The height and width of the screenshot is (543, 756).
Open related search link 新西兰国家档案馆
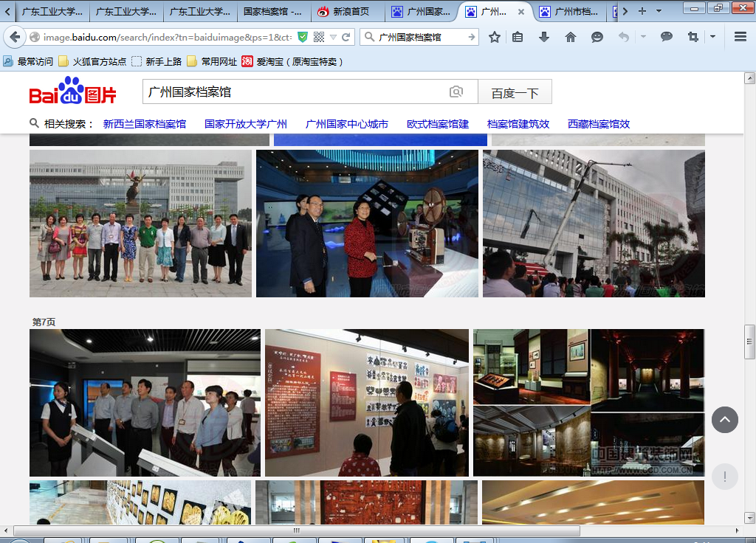tap(144, 124)
